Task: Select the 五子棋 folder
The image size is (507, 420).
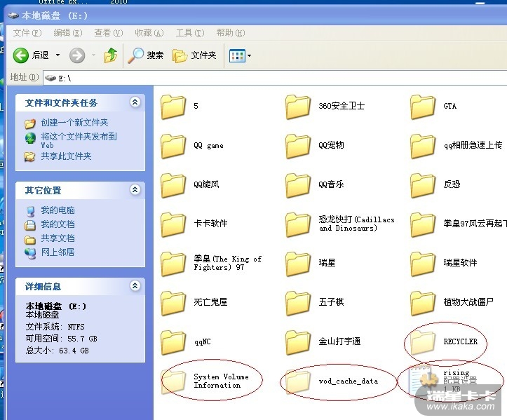Action: pyautogui.click(x=315, y=303)
